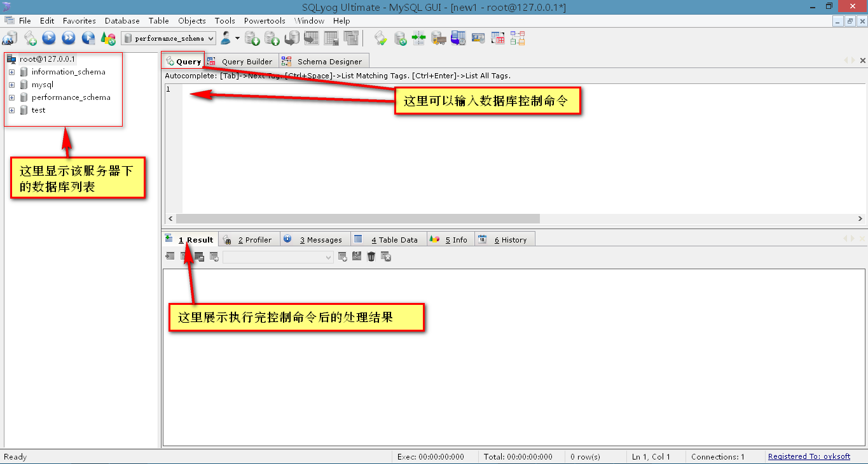The image size is (868, 464).
Task: Open the Powertools menu
Action: click(265, 21)
